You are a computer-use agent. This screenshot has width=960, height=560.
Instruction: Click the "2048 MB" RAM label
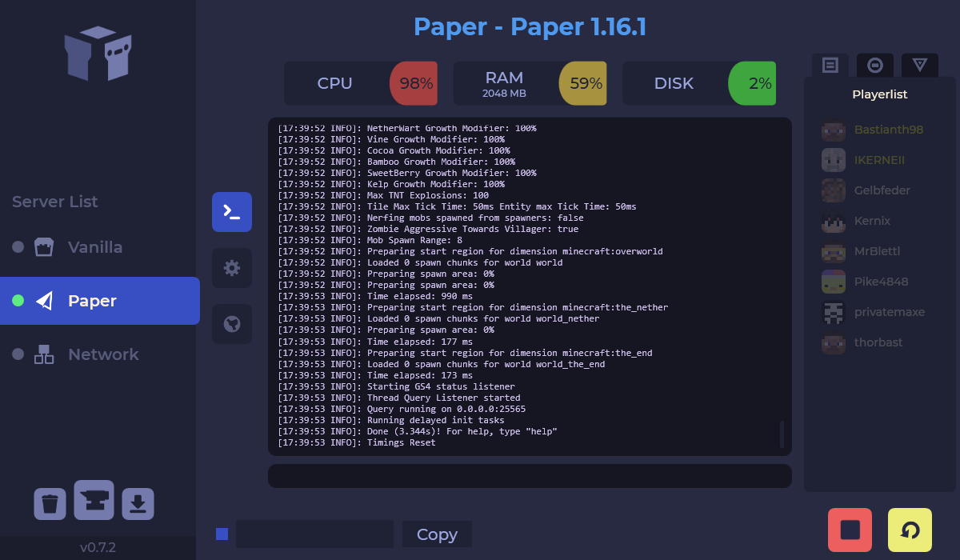click(x=504, y=94)
